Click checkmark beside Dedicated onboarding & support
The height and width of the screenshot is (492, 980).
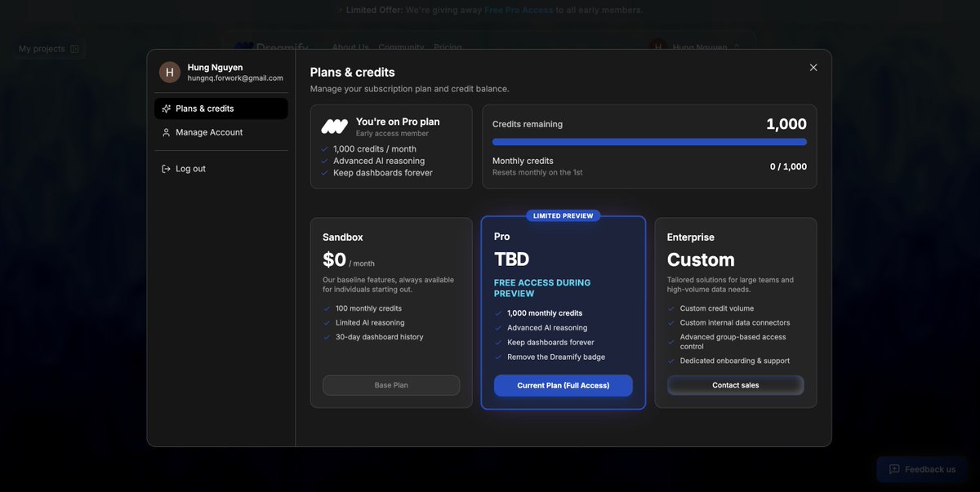click(x=671, y=361)
